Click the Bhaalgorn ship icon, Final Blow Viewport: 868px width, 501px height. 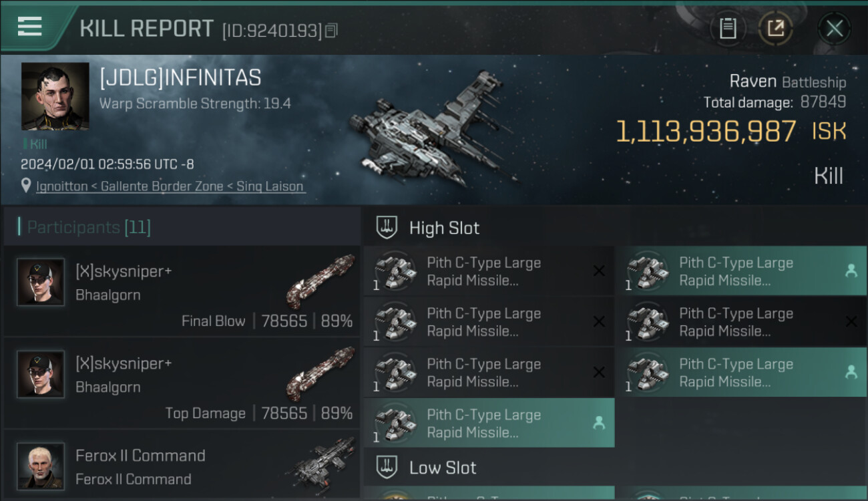(x=320, y=281)
